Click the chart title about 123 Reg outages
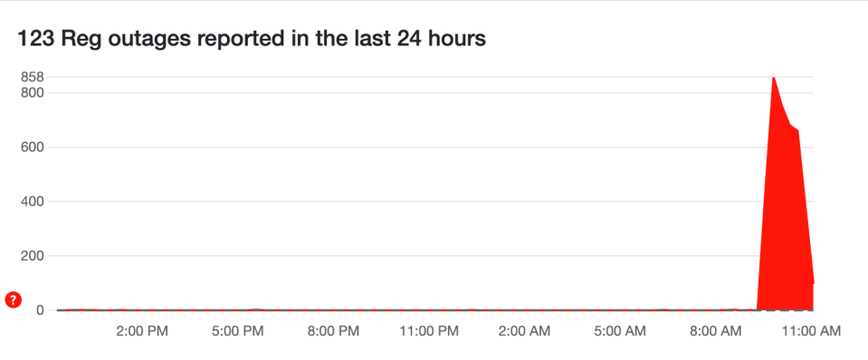 [252, 39]
